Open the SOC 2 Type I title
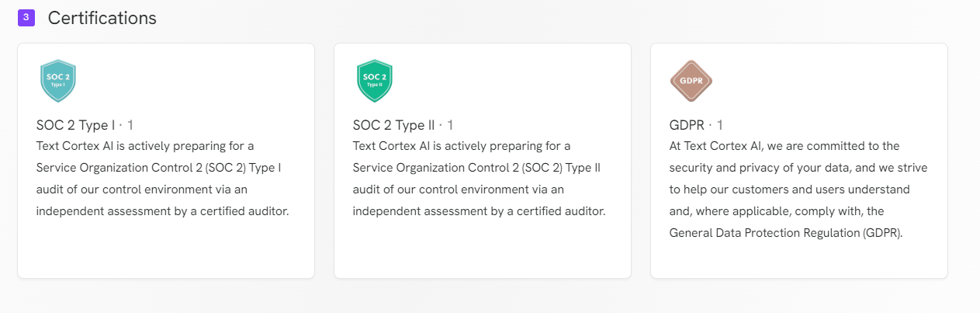This screenshot has width=980, height=313. (x=76, y=125)
